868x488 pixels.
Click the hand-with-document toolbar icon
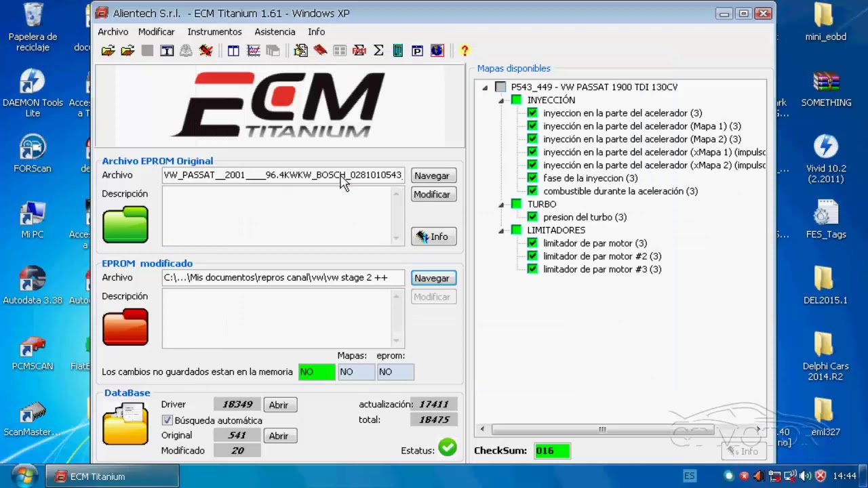click(x=301, y=51)
